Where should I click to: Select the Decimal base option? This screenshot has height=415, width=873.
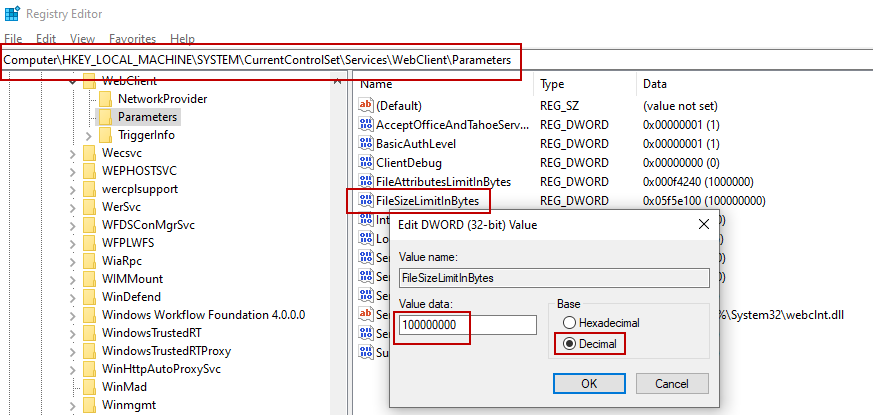(x=570, y=344)
